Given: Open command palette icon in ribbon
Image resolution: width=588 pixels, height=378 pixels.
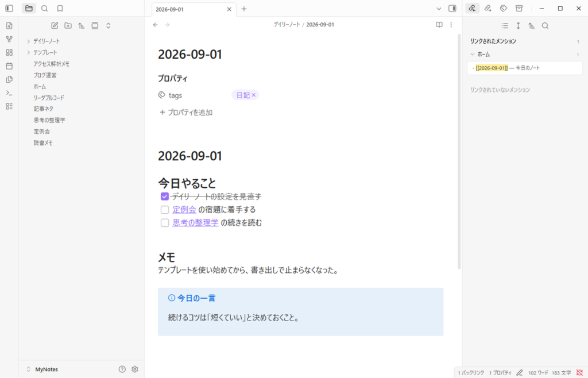Looking at the screenshot, I should pos(9,93).
